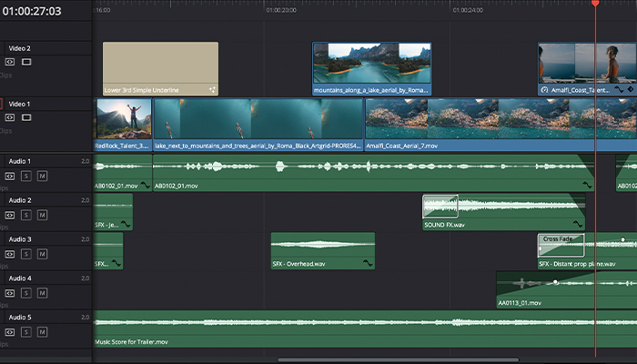Select the SOUND FX.wav audio clip
Screen dimensions: 637x364
[504, 212]
